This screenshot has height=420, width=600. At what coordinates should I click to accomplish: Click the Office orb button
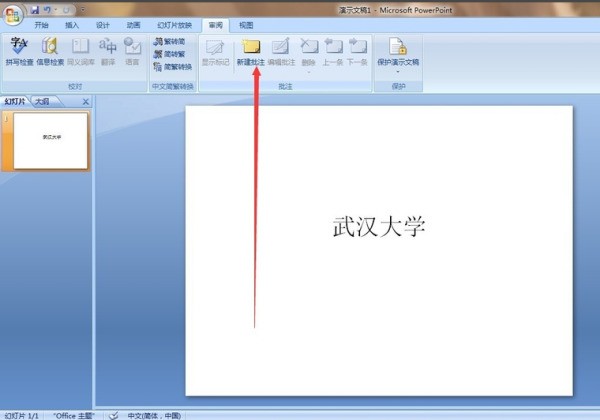click(x=11, y=11)
